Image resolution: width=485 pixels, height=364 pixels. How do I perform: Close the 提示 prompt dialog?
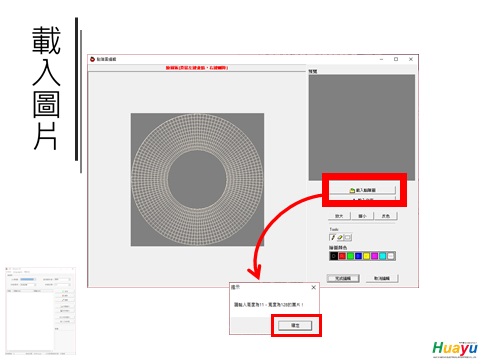click(x=313, y=287)
